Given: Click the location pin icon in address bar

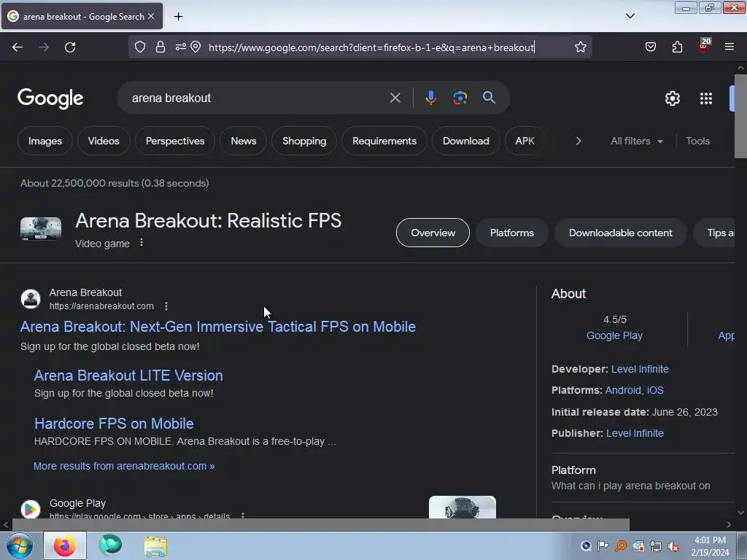Looking at the screenshot, I should (x=196, y=47).
